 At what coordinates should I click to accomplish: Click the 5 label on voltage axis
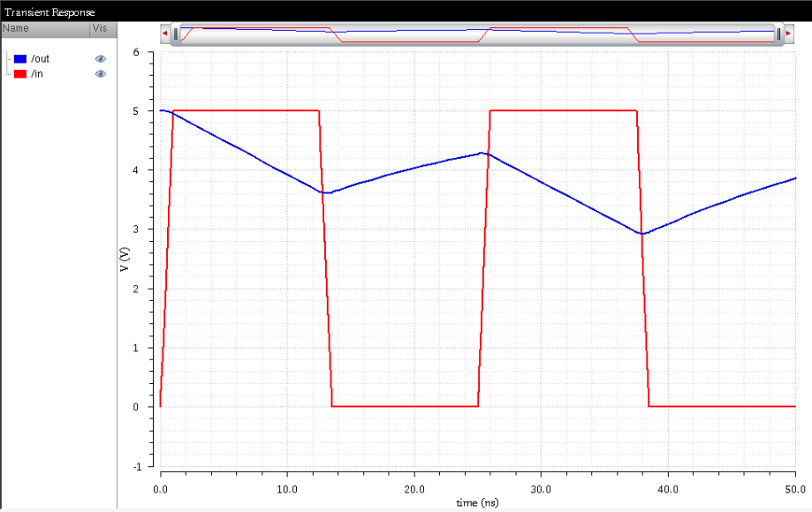(136, 111)
